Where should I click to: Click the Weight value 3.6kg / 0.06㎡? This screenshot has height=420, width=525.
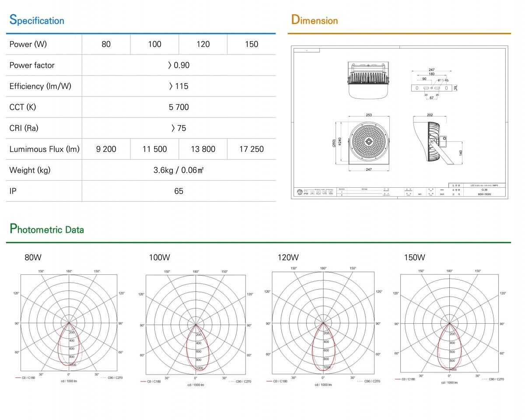pyautogui.click(x=179, y=170)
